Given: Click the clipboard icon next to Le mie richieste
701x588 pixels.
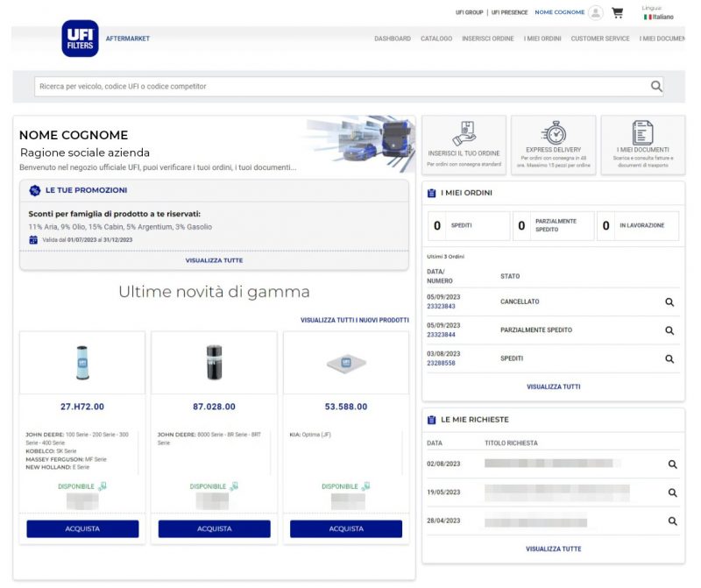Looking at the screenshot, I should [x=431, y=420].
